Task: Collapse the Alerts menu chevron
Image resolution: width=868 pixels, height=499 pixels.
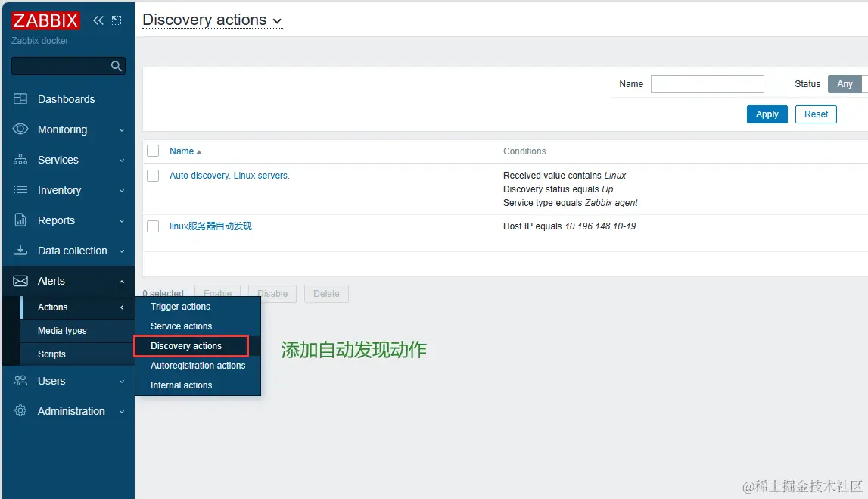Action: pos(122,282)
